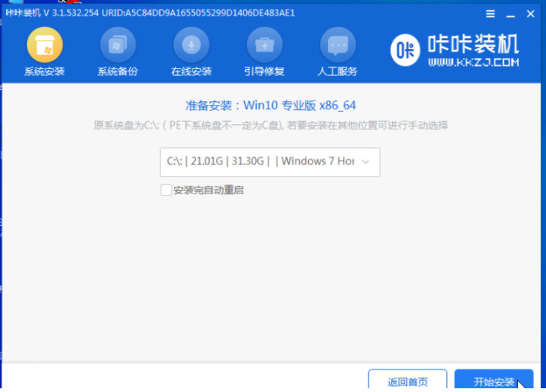Click the 返回首页 button

tap(408, 382)
